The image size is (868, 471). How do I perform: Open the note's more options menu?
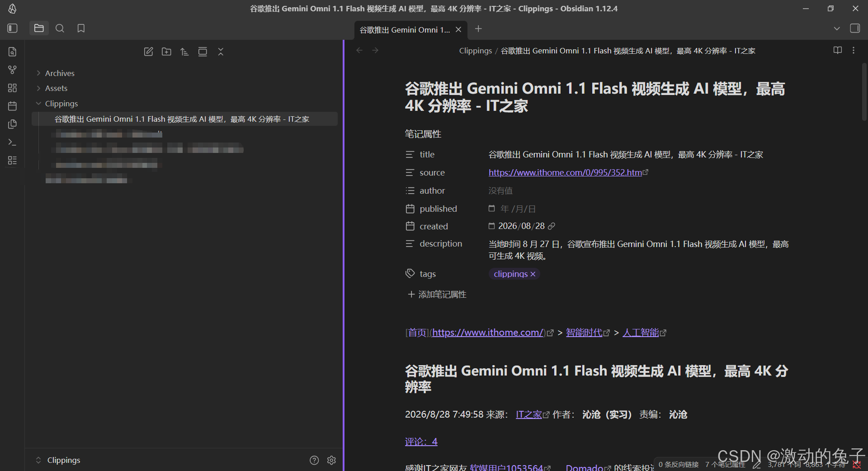point(854,50)
